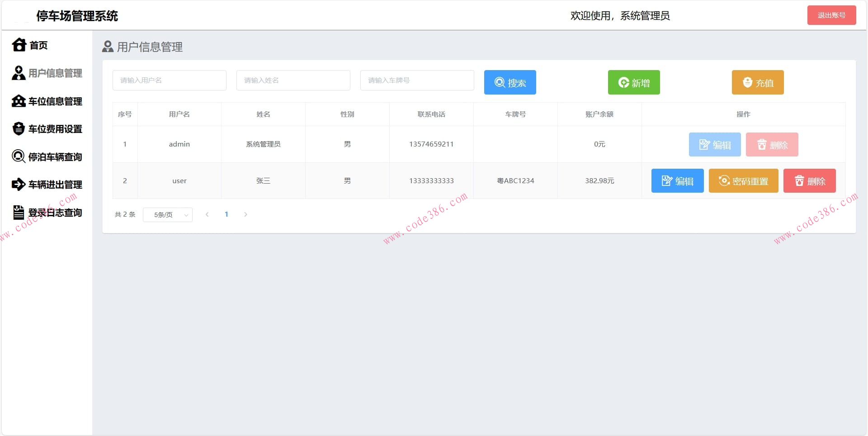Click the 请输入车牌号 input field
The height and width of the screenshot is (436, 868).
[x=416, y=80]
